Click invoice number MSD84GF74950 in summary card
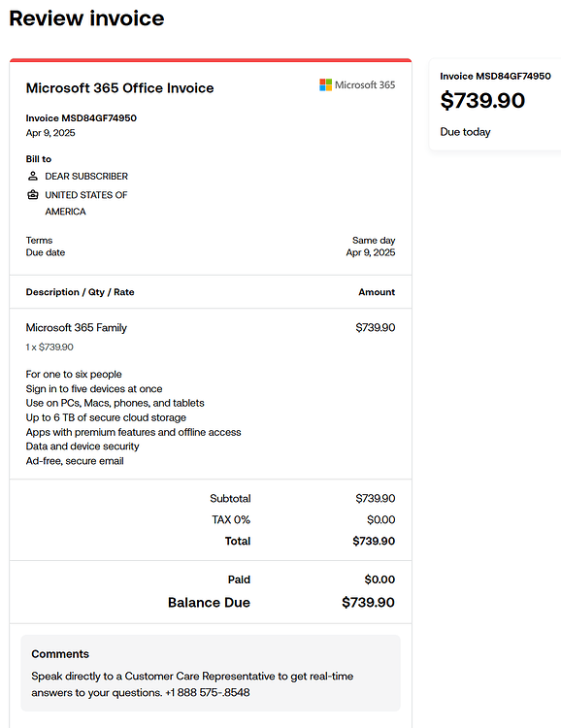561x728 pixels. pos(496,76)
